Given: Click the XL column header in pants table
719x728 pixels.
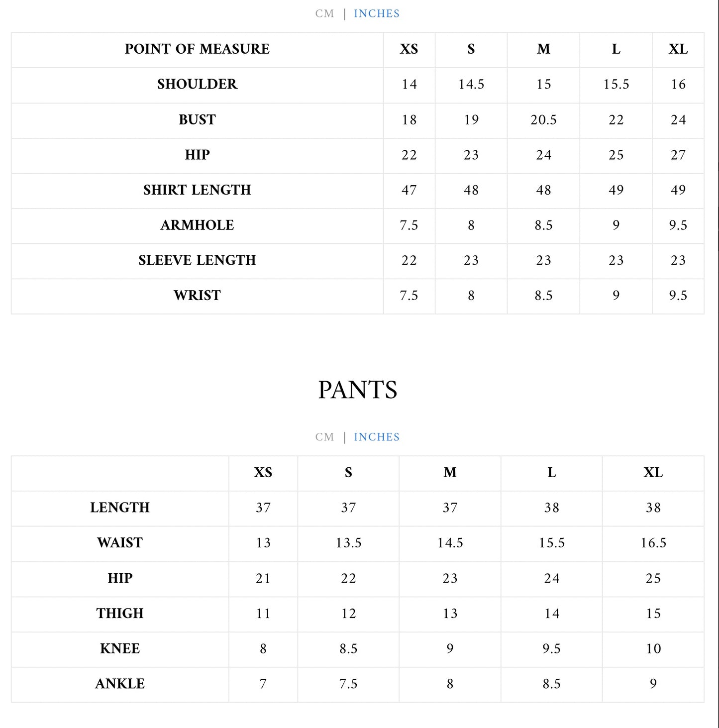Looking at the screenshot, I should [x=653, y=472].
